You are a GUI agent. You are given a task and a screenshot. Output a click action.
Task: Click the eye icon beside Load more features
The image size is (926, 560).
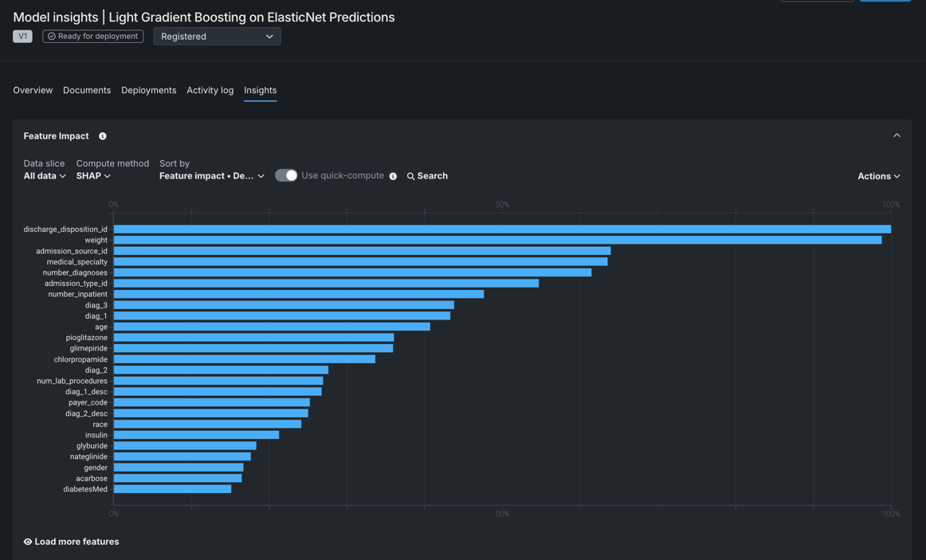28,542
